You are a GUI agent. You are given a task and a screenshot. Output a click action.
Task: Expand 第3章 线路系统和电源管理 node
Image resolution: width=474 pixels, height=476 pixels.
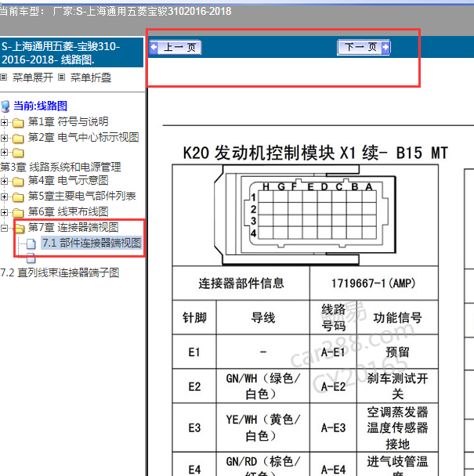coord(4,152)
